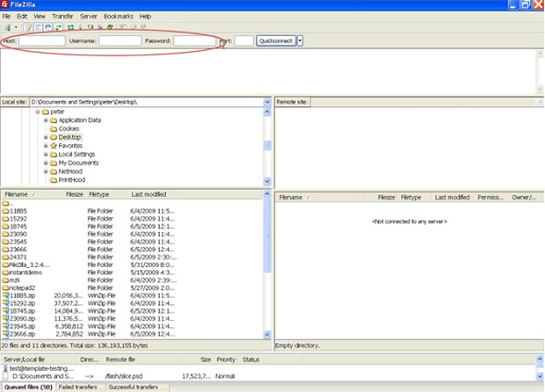Open the Site Manager icon

(x=7, y=27)
